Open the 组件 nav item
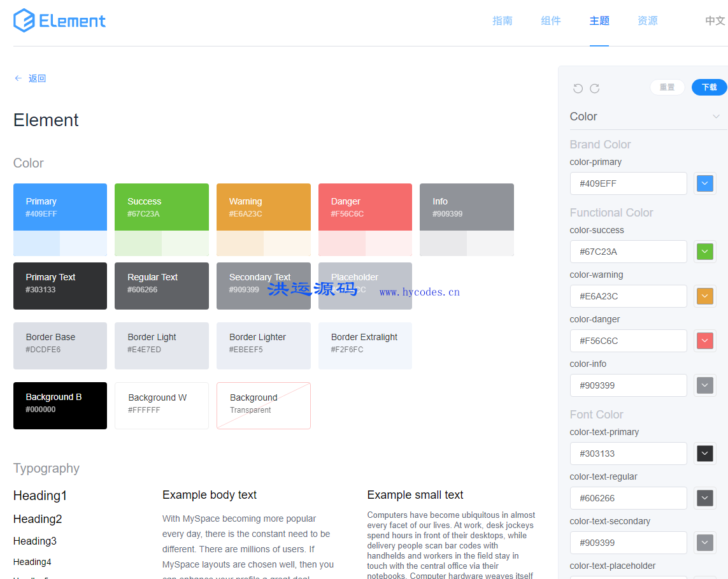728x579 pixels. pos(551,21)
